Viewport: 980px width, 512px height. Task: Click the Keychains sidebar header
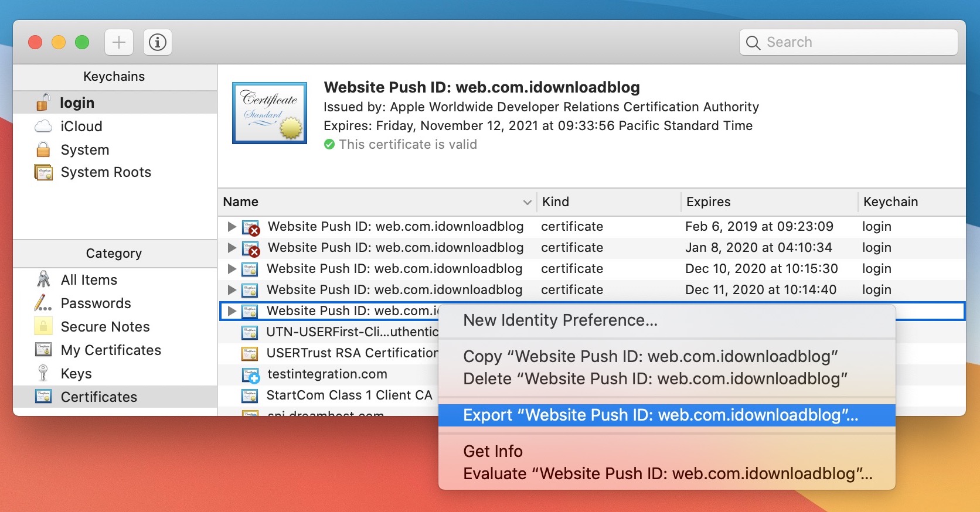114,76
